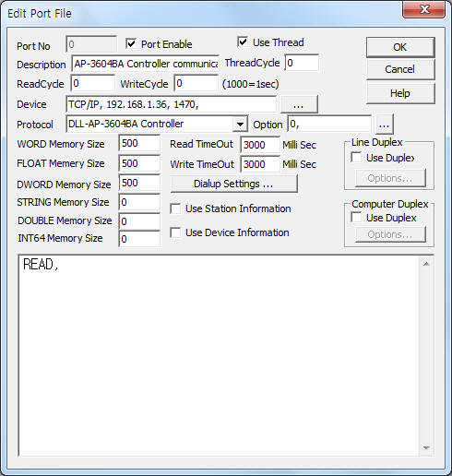This screenshot has width=452, height=476.
Task: Toggle the Use Thread checkbox
Action: pos(243,42)
